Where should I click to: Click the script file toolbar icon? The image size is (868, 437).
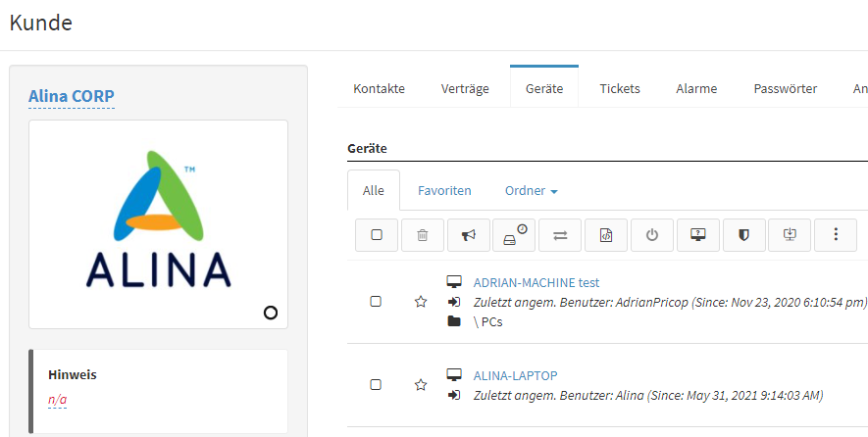pos(606,235)
